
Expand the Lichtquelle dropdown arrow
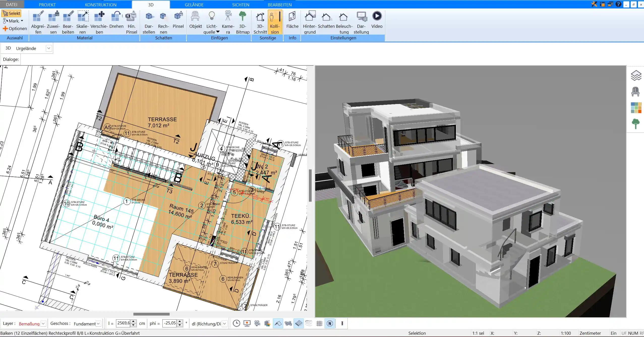(218, 32)
